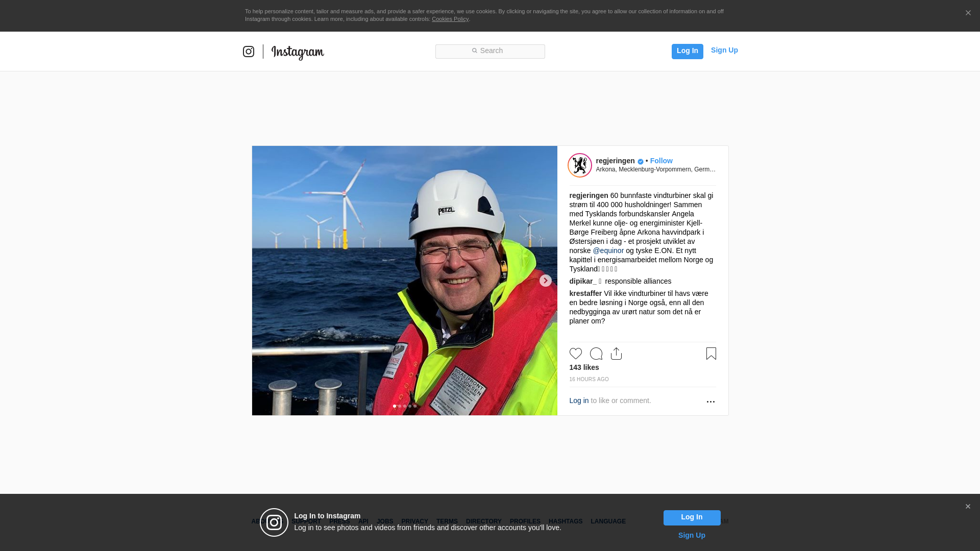Click the wind turbine selfie photo
The image size is (980, 551).
[x=404, y=281]
